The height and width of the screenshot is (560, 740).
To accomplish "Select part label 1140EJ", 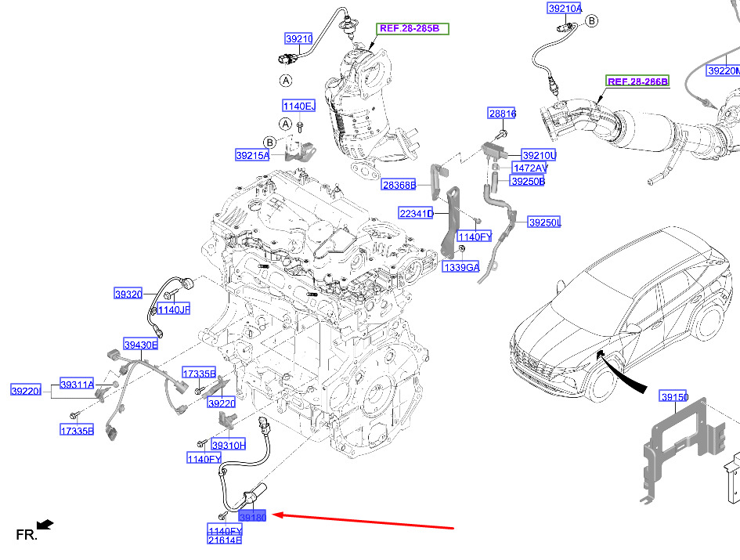I will pos(298,106).
